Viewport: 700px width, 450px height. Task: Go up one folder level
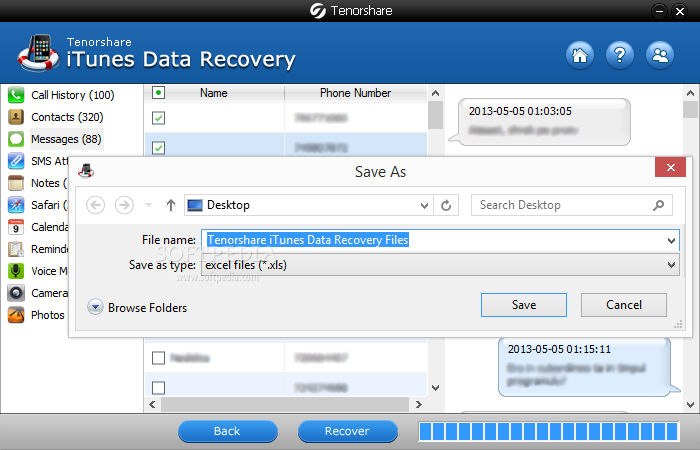pos(171,205)
